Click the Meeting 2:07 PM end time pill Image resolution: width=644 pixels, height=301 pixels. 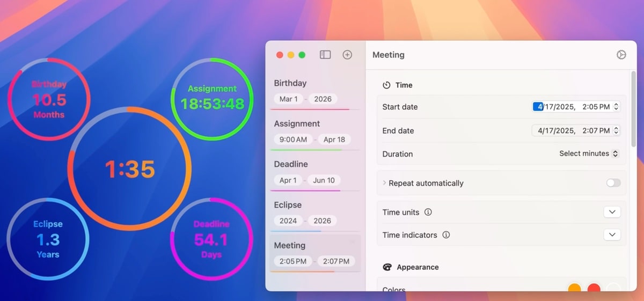point(336,261)
